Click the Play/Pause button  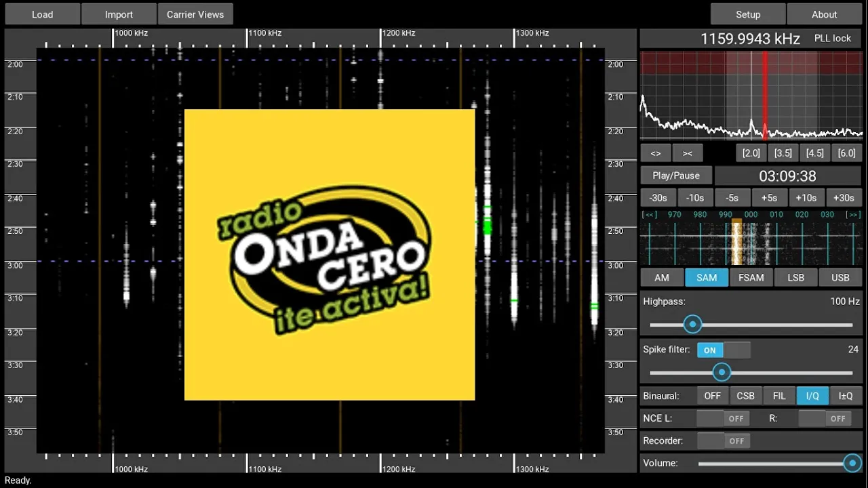tap(676, 176)
